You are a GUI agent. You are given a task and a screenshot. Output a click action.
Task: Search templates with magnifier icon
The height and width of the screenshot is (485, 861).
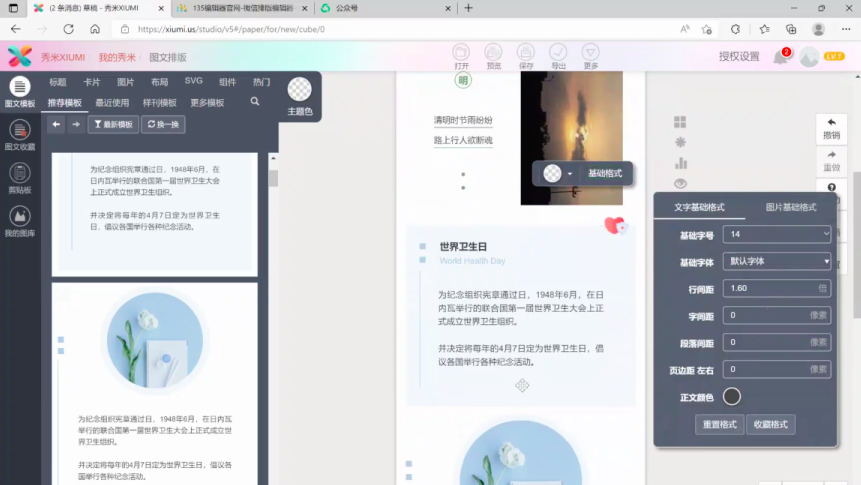pyautogui.click(x=255, y=102)
